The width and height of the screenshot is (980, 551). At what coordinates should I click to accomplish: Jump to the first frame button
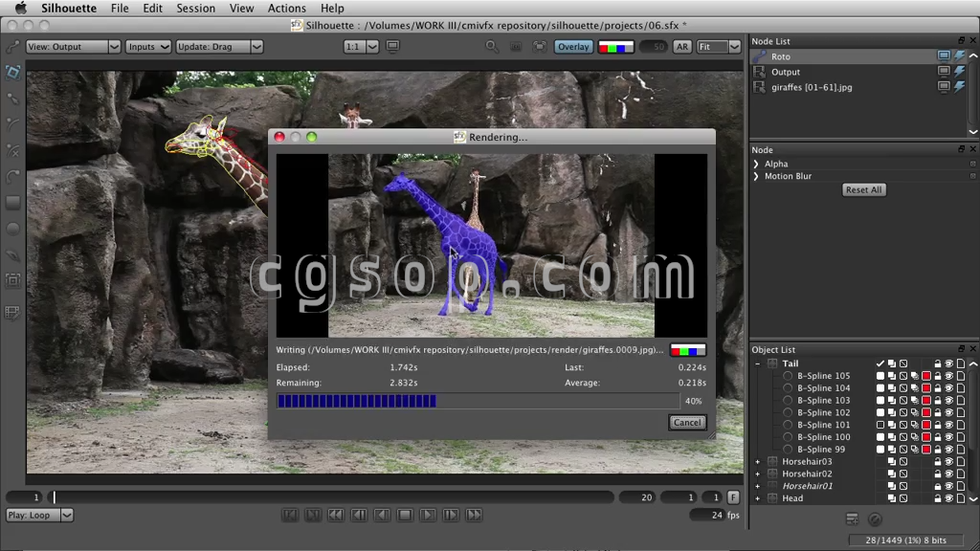tap(290, 515)
